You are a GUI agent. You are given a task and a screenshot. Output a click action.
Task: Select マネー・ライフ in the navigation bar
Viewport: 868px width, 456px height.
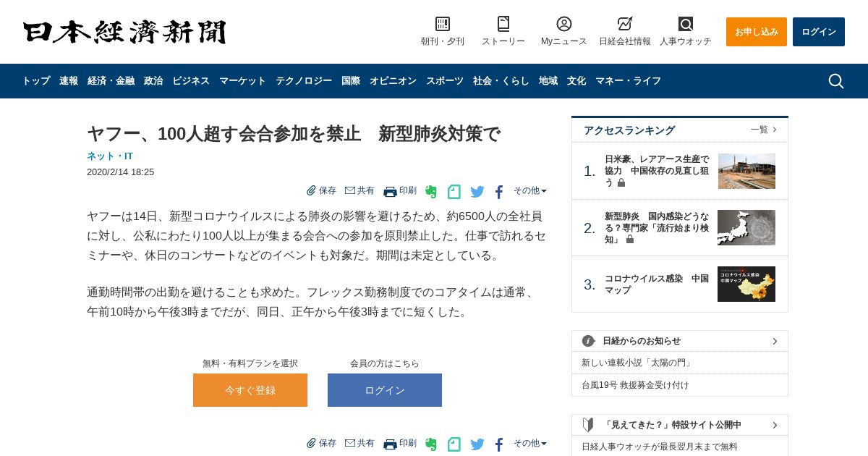[628, 81]
